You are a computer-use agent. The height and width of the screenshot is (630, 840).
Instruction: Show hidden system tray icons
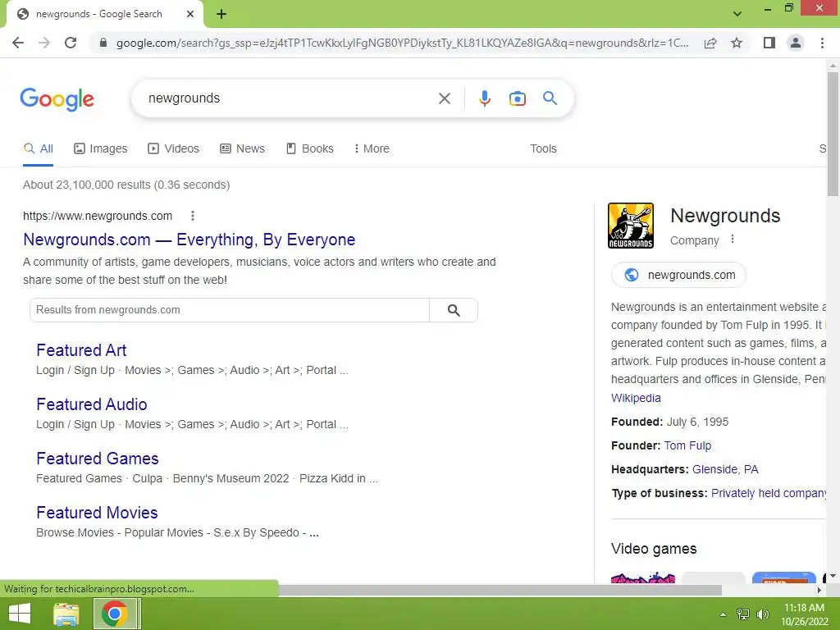coord(724,614)
